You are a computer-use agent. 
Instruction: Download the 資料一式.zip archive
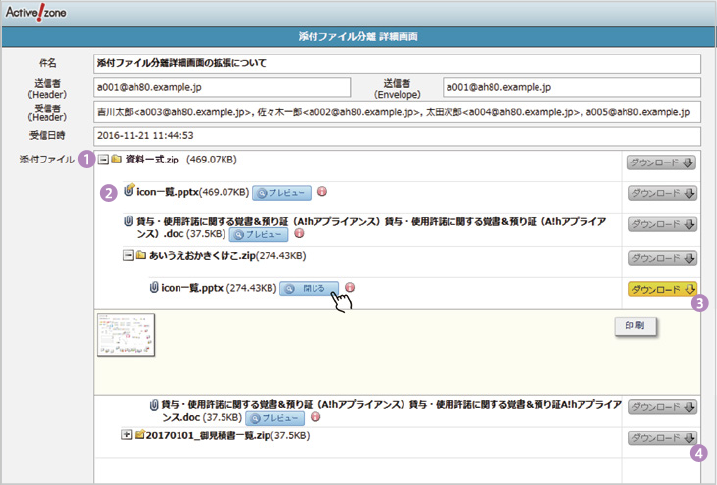pyautogui.click(x=660, y=162)
